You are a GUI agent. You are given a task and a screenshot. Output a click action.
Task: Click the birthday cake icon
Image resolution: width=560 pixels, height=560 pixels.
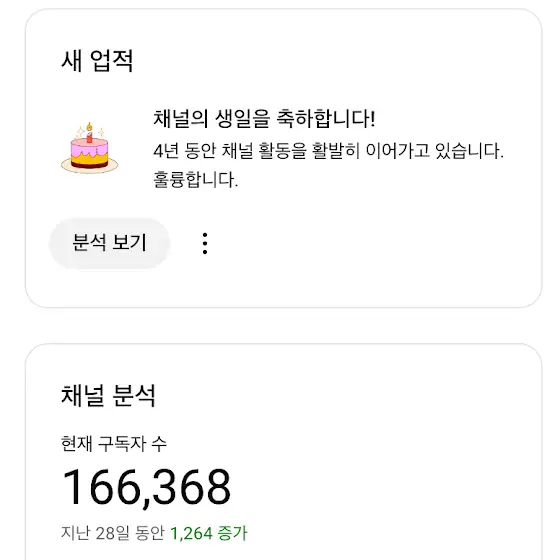tap(89, 148)
